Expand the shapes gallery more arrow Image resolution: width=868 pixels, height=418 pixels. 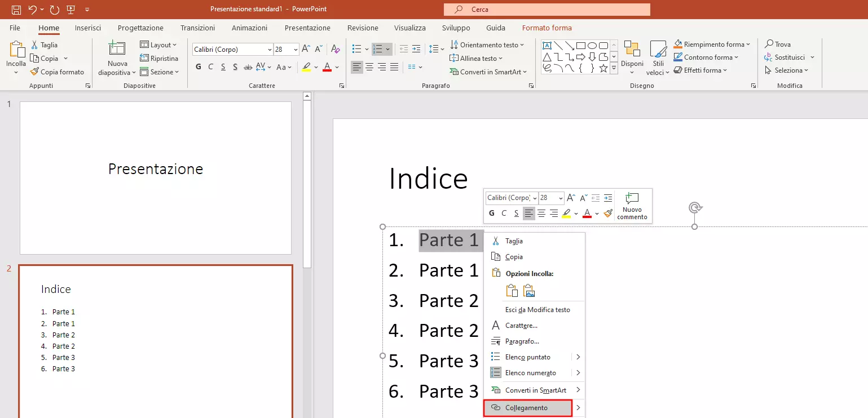pos(614,68)
